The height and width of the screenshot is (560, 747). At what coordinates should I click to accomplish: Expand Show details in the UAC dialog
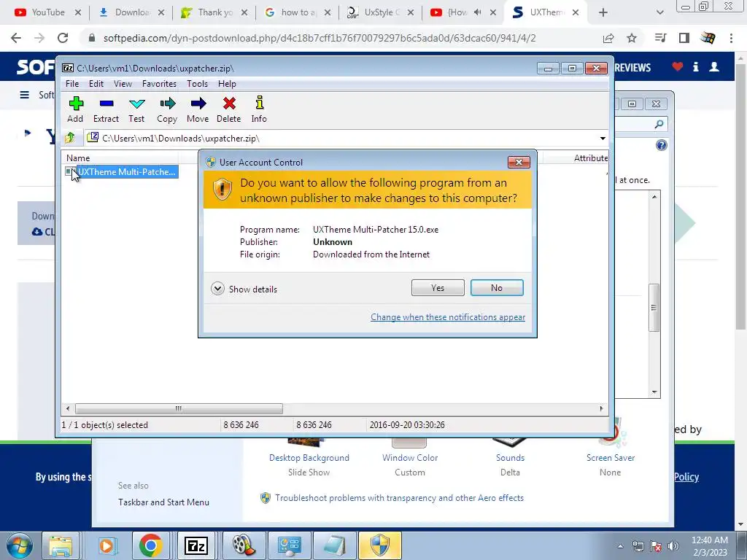click(x=244, y=289)
